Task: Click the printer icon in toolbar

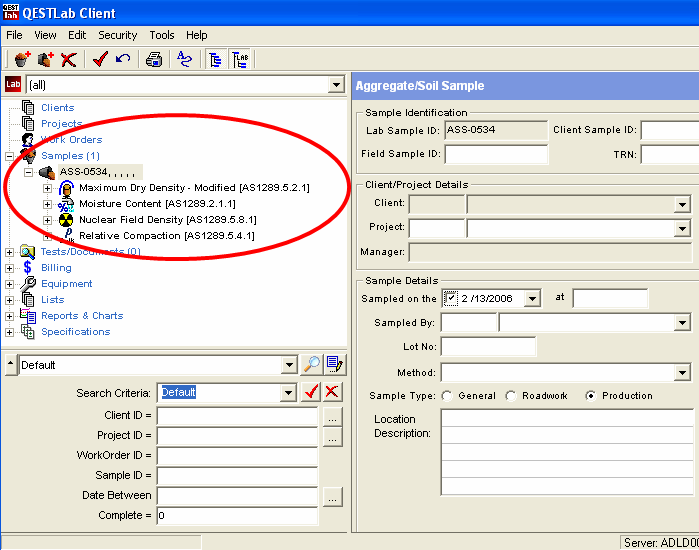Action: 154,60
